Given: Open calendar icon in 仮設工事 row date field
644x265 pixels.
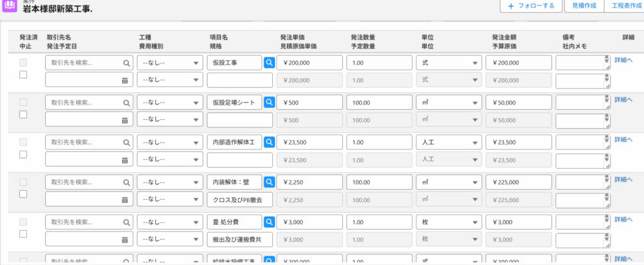Looking at the screenshot, I should point(125,80).
